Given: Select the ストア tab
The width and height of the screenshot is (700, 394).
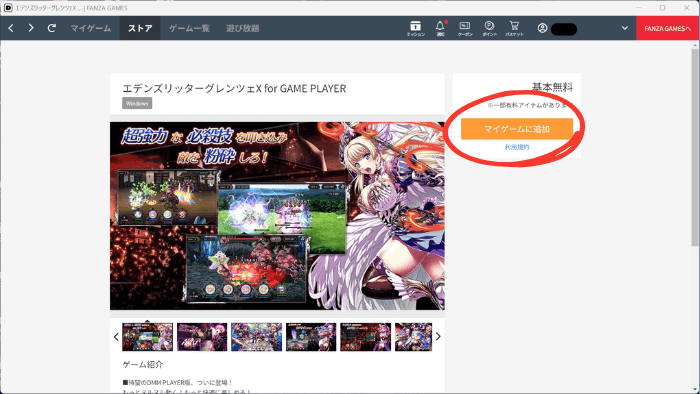Looking at the screenshot, I should coord(140,28).
